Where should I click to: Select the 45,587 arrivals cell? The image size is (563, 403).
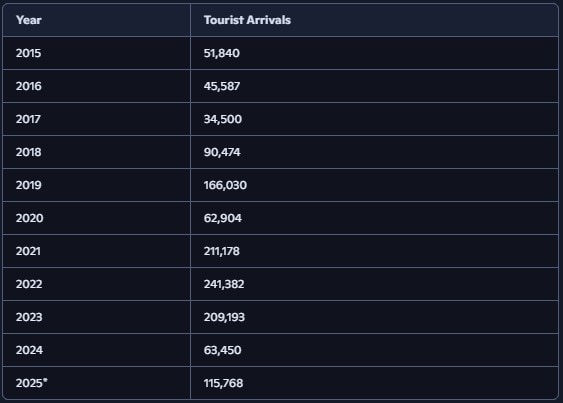tap(374, 86)
